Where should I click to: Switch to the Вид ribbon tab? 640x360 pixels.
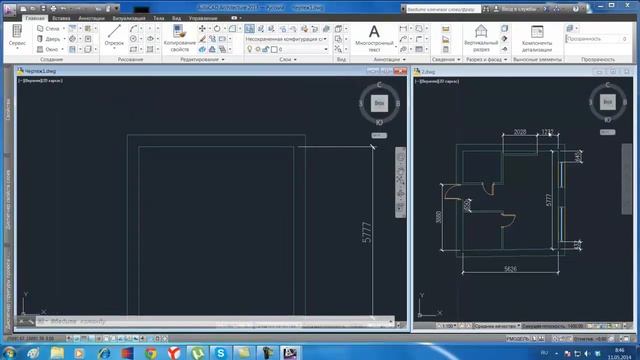point(176,18)
